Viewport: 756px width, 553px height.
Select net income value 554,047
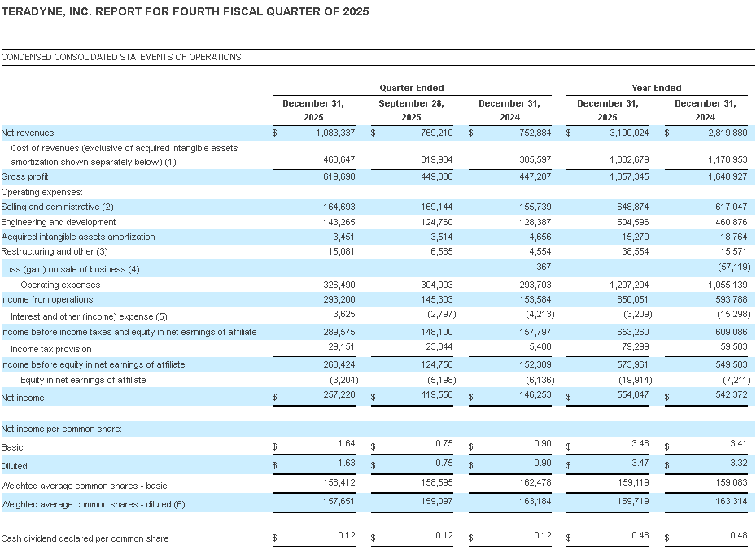pyautogui.click(x=633, y=395)
